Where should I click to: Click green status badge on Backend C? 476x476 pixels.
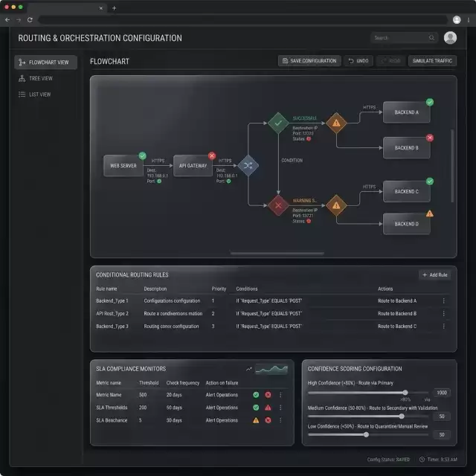pyautogui.click(x=430, y=181)
